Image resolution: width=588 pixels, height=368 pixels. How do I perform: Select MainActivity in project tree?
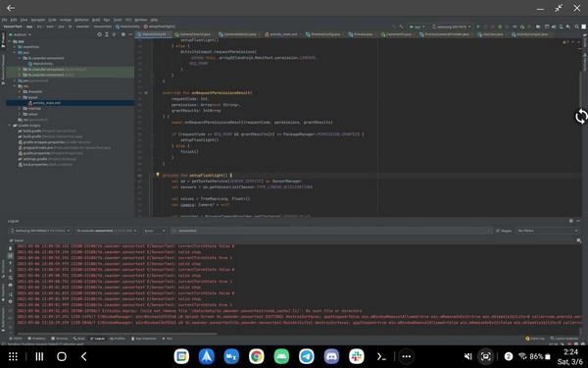[40, 64]
